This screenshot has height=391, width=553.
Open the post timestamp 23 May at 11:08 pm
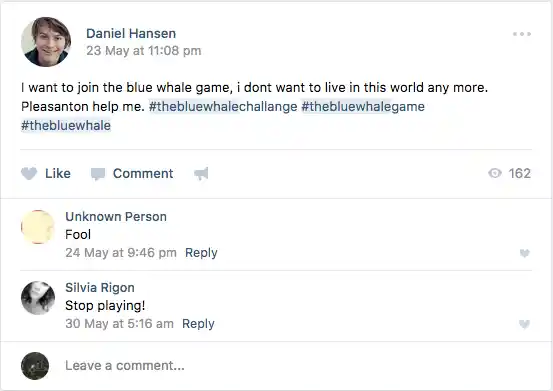coord(144,51)
